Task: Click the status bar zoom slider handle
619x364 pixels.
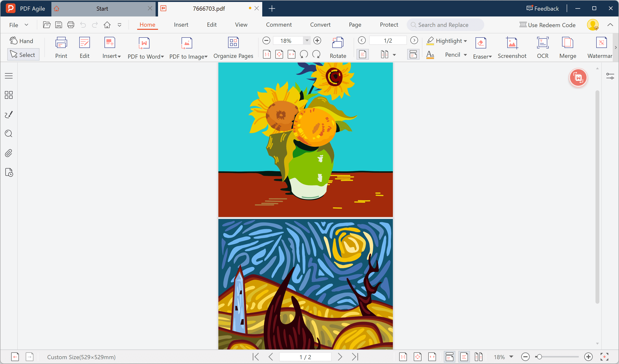Action: pos(539,357)
